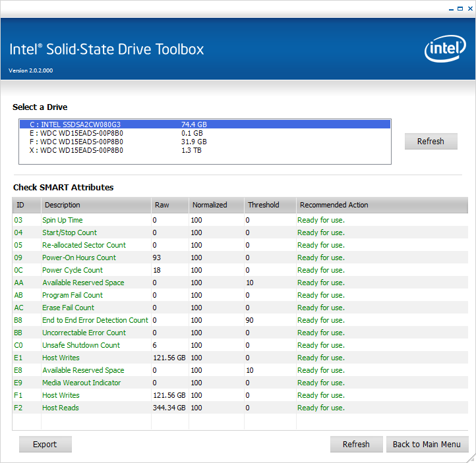Select the Media Wearout Indicator attribute
This screenshot has height=463, width=476.
[82, 383]
